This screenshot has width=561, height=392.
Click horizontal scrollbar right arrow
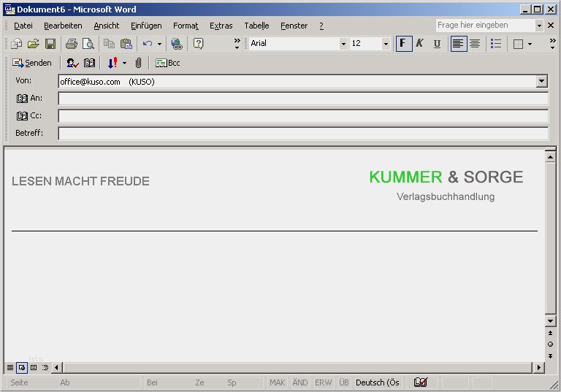(x=539, y=367)
